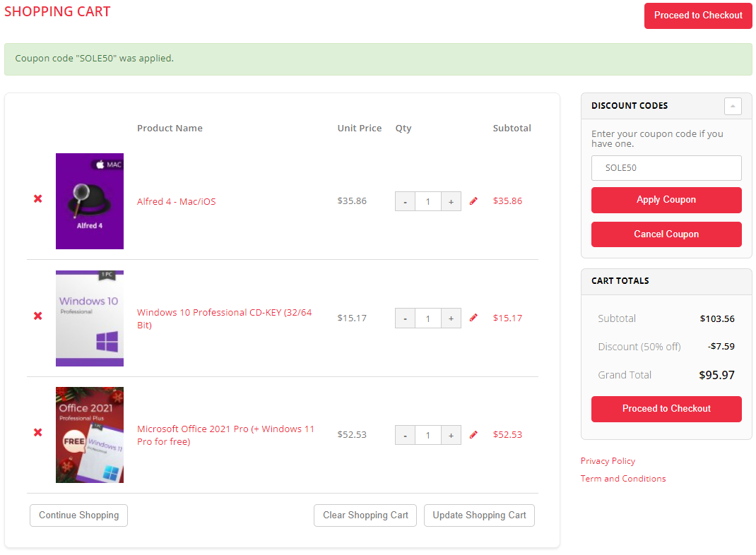
Task: Click the Alfred 4 quantity field
Action: pos(428,201)
